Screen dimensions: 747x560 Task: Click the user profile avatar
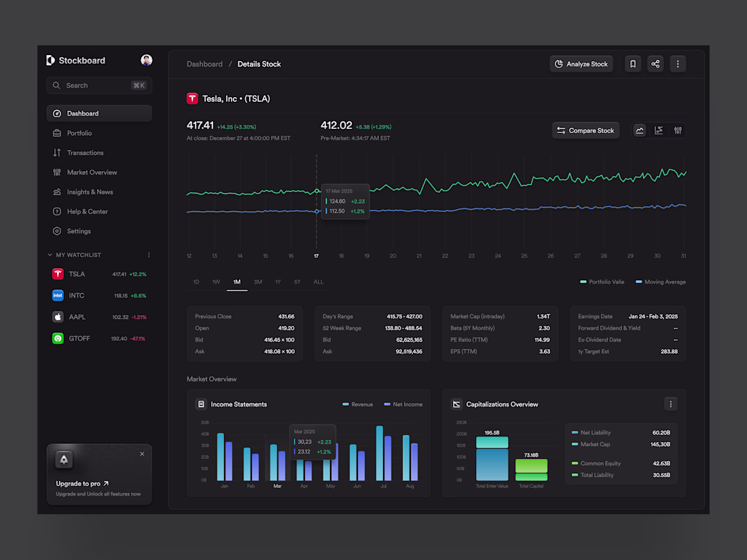(x=146, y=60)
